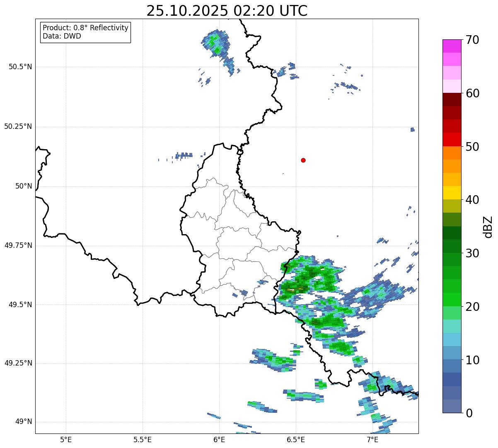The height and width of the screenshot is (448, 498).
Task: Click the 6.5°E longitude label
Action: coord(296,439)
